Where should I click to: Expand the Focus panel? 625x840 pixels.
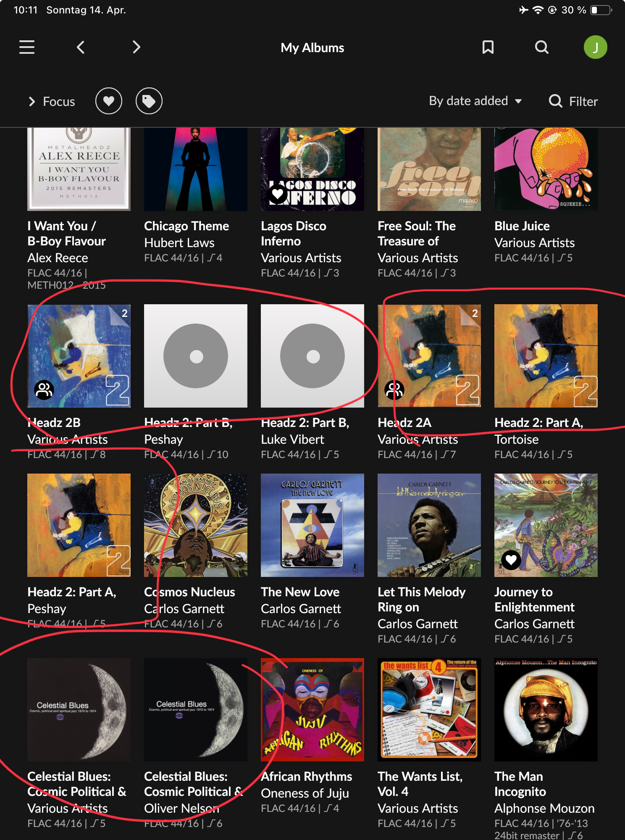click(x=51, y=101)
